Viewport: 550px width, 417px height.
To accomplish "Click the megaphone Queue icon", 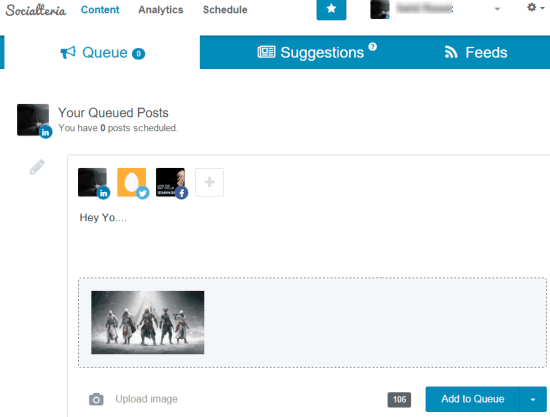I will point(68,53).
